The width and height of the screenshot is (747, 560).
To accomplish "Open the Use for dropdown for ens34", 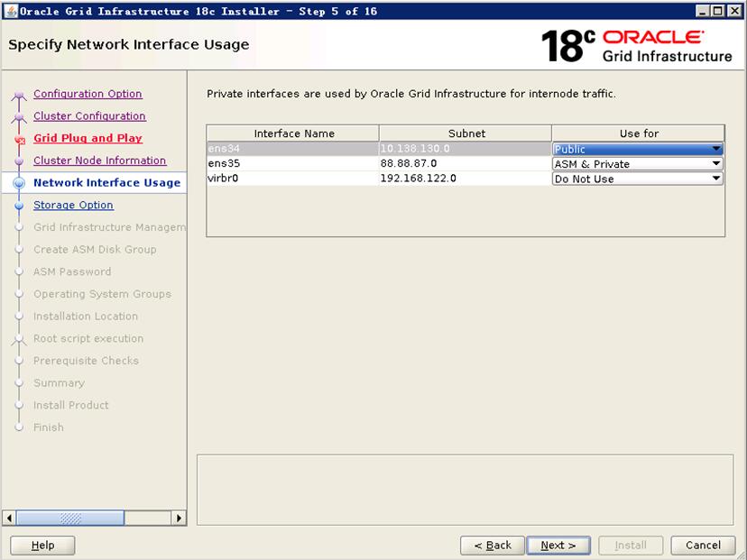I will pos(638,149).
